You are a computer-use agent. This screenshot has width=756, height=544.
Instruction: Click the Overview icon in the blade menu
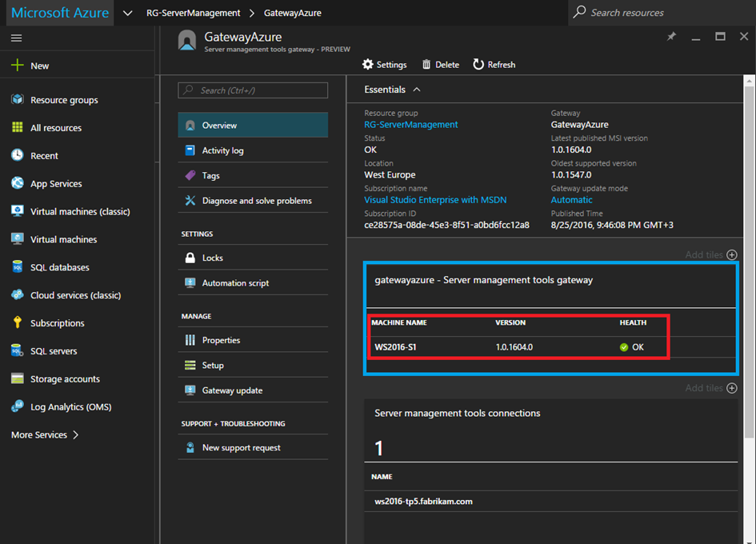pos(190,125)
